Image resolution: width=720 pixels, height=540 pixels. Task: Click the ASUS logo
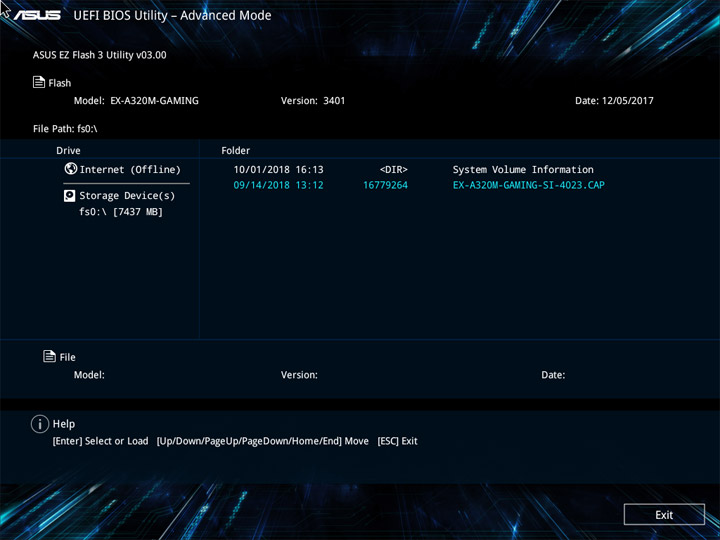tap(37, 15)
